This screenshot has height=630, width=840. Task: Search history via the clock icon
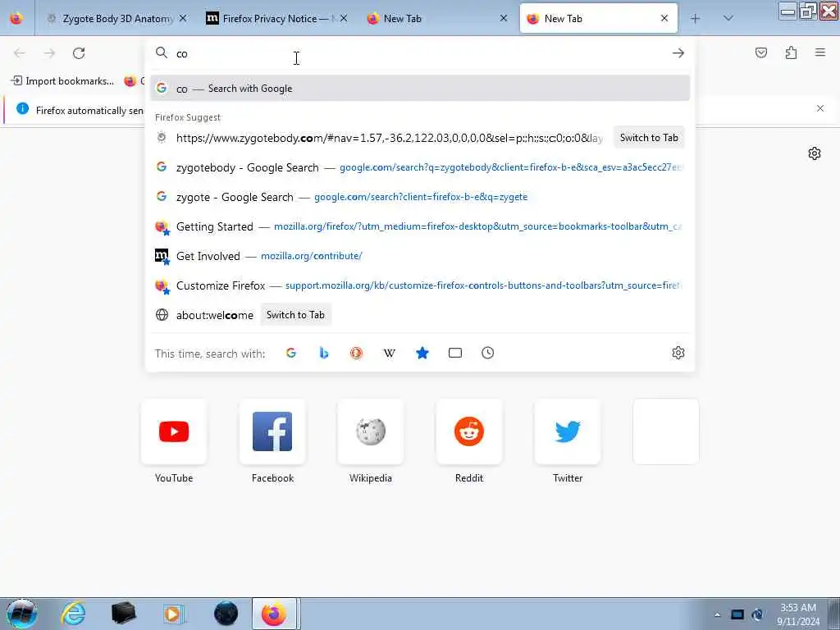click(487, 353)
